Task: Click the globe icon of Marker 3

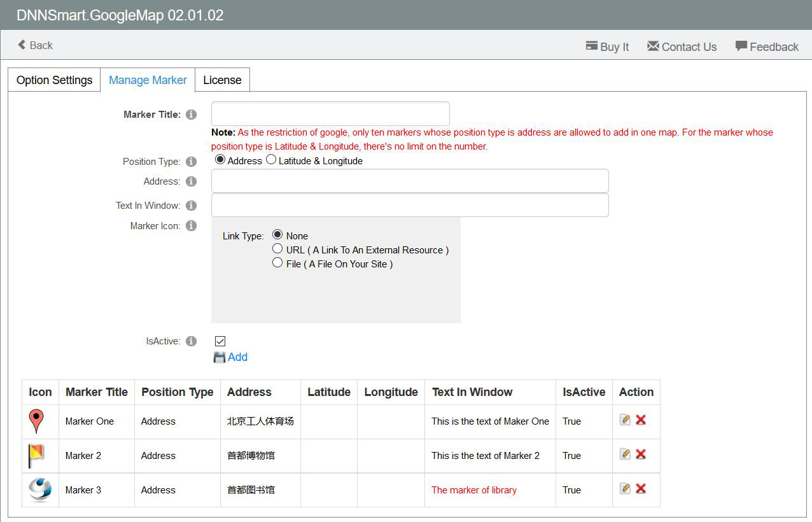Action: pyautogui.click(x=40, y=490)
